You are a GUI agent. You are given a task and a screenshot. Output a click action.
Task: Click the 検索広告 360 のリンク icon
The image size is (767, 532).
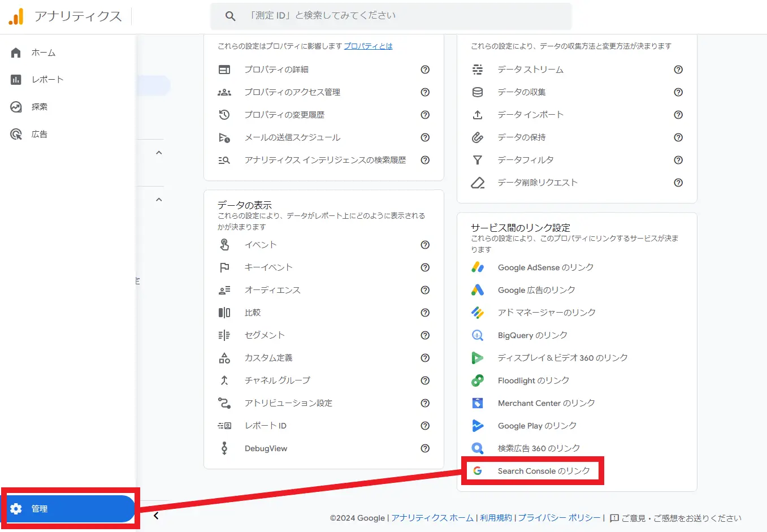click(x=478, y=448)
